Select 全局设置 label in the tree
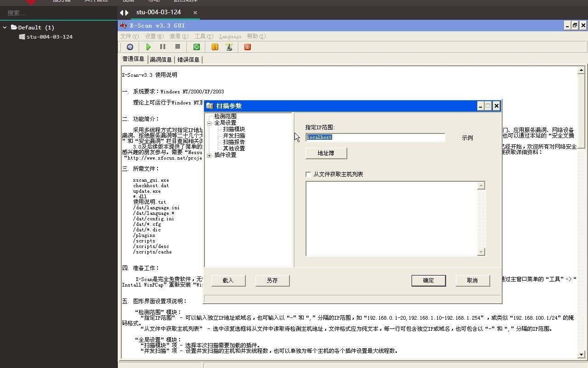The width and height of the screenshot is (588, 368). point(225,123)
